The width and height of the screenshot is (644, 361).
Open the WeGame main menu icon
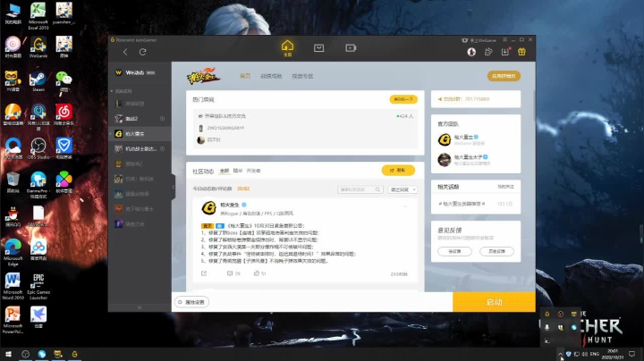coord(504,40)
